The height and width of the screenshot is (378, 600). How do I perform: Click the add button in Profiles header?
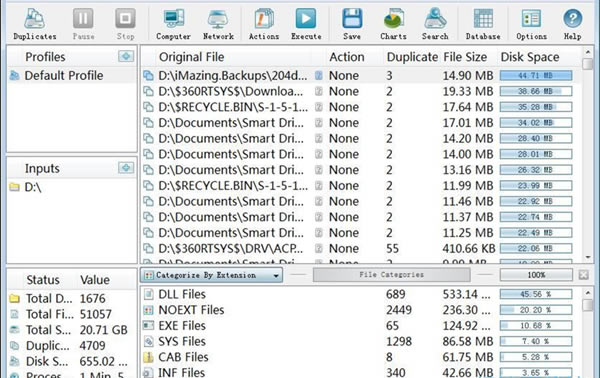pyautogui.click(x=126, y=56)
